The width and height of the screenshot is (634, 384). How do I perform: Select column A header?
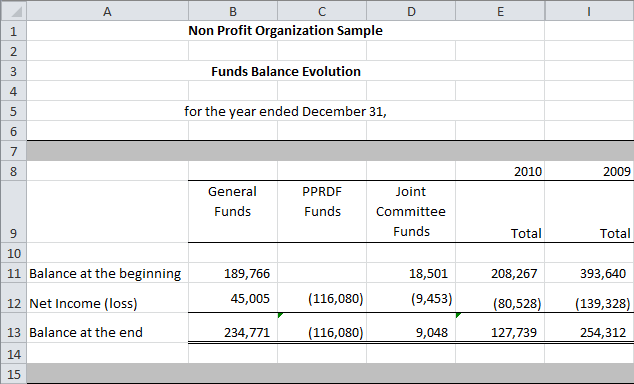click(x=107, y=11)
